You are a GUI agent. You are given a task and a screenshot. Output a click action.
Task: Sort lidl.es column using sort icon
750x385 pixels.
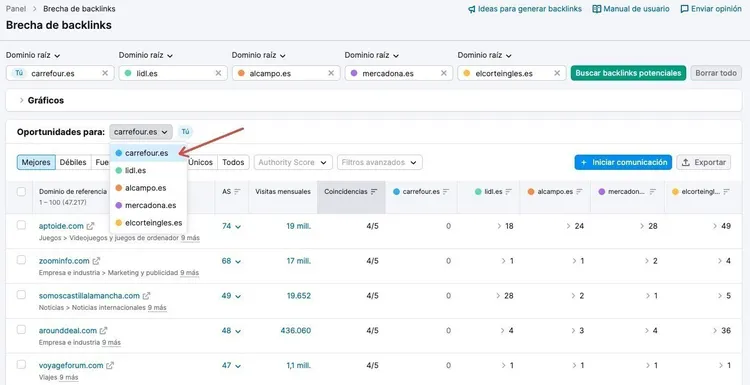[x=509, y=191]
